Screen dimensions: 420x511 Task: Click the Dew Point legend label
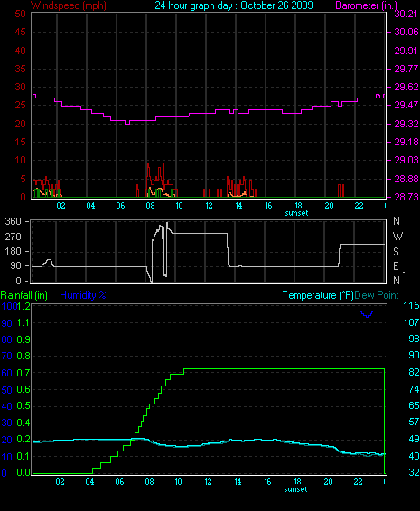tap(377, 295)
